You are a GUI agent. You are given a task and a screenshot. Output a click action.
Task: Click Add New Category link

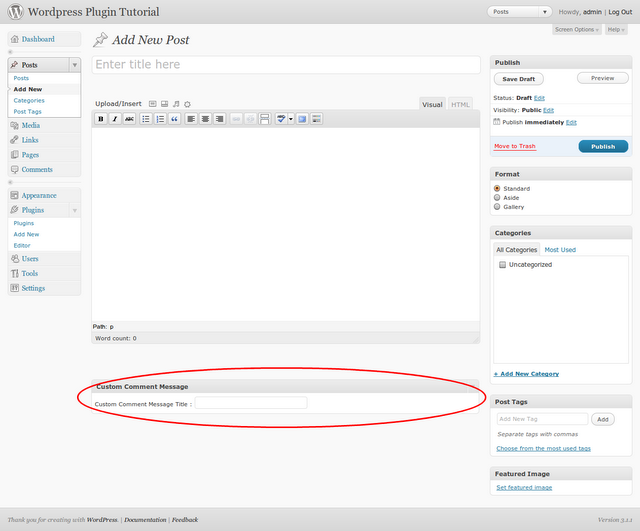tap(526, 373)
